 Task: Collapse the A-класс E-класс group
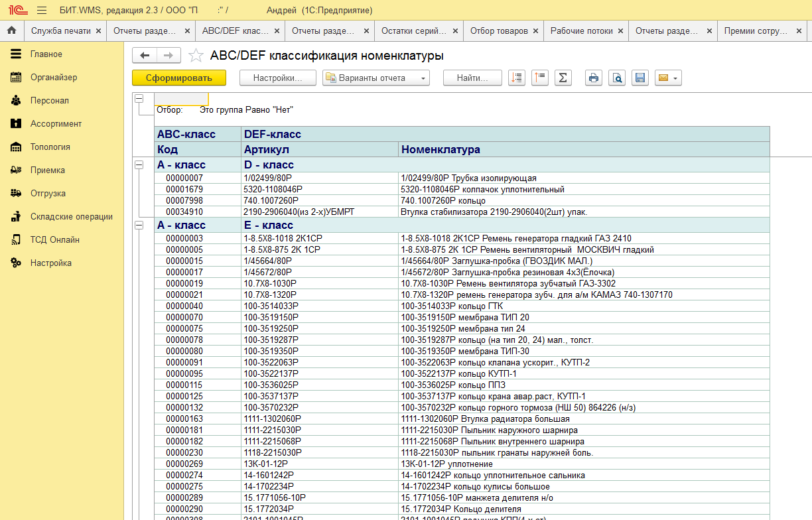139,226
